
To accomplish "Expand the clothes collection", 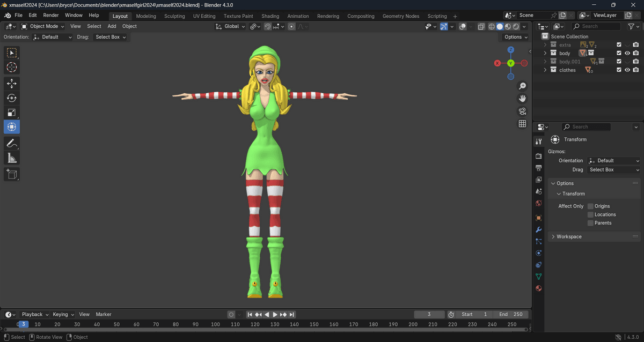I will [545, 70].
